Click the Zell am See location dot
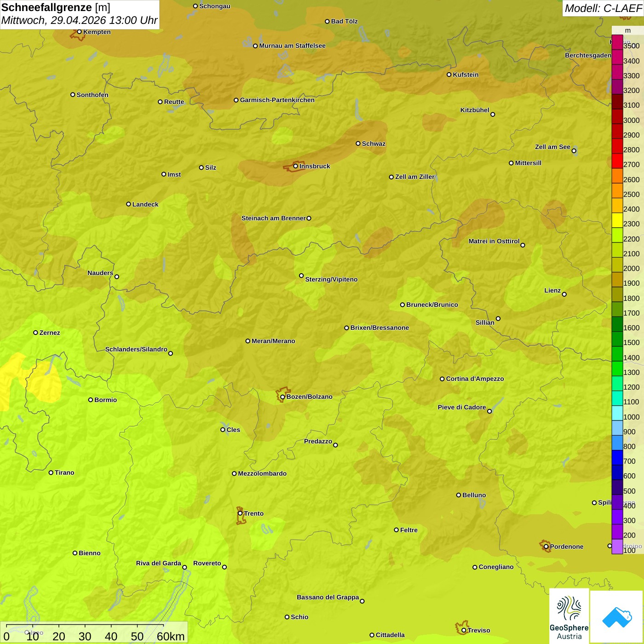The height and width of the screenshot is (644, 644). point(574,150)
